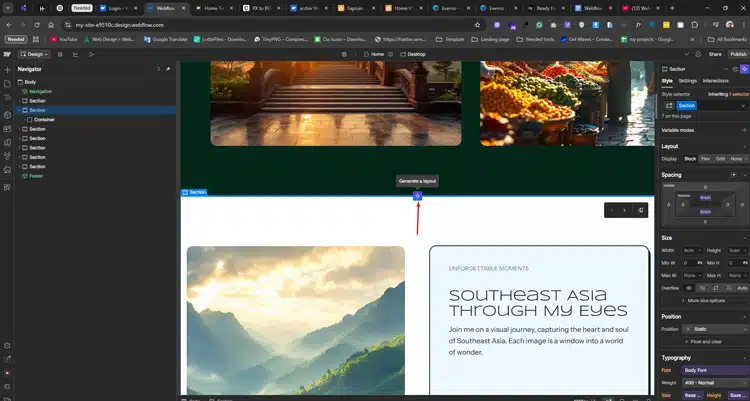Viewport: 750px width, 401px height.
Task: Open the Position Static dropdown
Action: tap(717, 329)
